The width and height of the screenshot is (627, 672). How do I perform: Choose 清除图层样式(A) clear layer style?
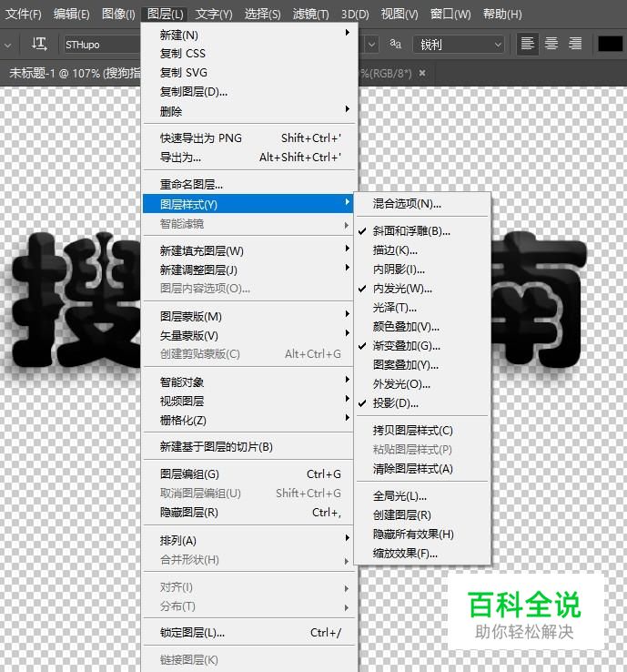[x=422, y=469]
